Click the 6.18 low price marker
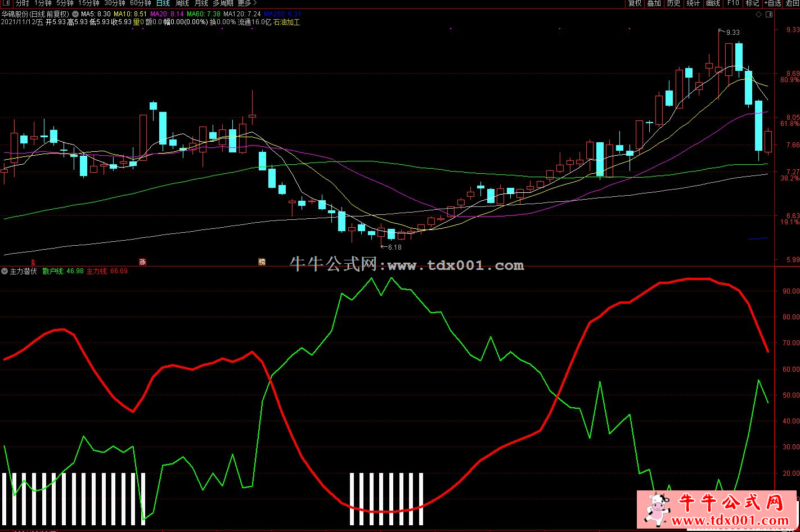Screen dimensions: 800x532 [395, 247]
